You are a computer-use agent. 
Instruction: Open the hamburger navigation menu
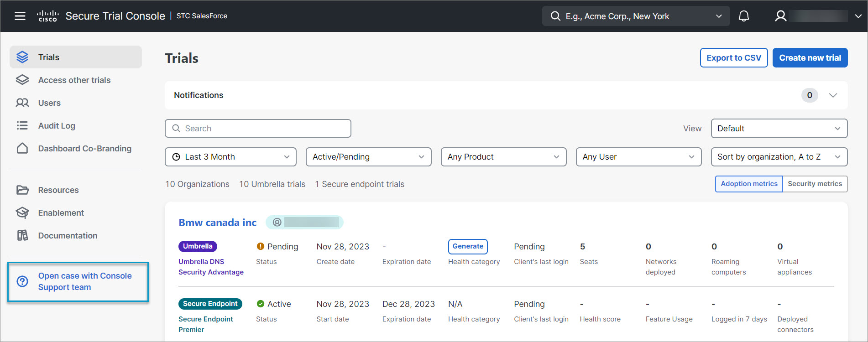tap(20, 16)
